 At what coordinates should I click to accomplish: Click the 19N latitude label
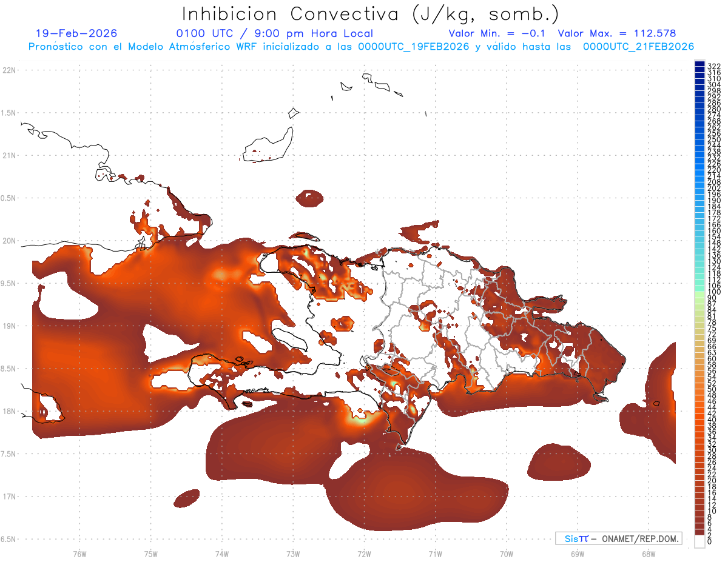(x=8, y=326)
